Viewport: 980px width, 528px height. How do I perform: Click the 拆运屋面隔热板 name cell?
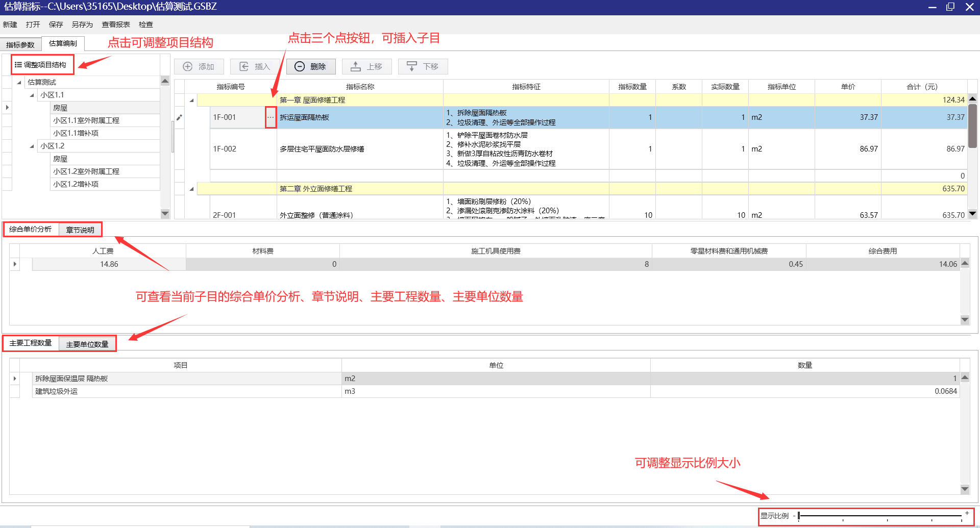pyautogui.click(x=360, y=117)
